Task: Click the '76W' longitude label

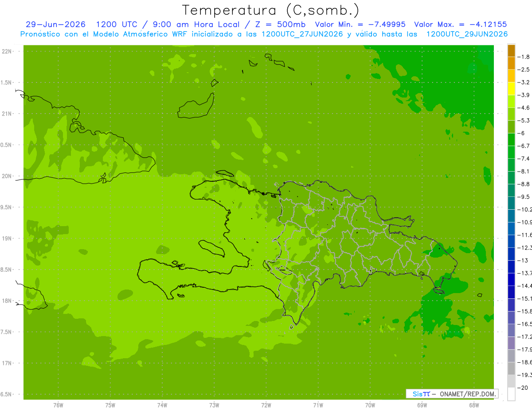Action: [x=58, y=404]
